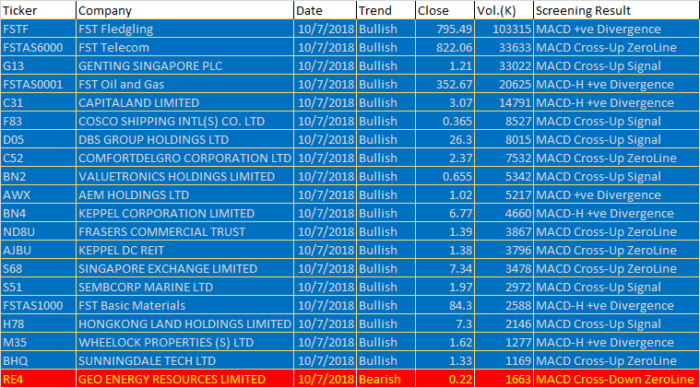700x388 pixels.
Task: Select the CAPITALAND LIMITED company cell
Action: point(185,103)
